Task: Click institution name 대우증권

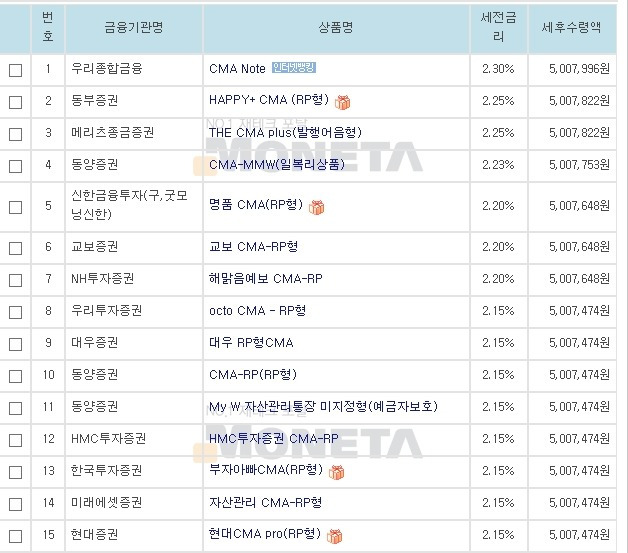Action: point(95,342)
